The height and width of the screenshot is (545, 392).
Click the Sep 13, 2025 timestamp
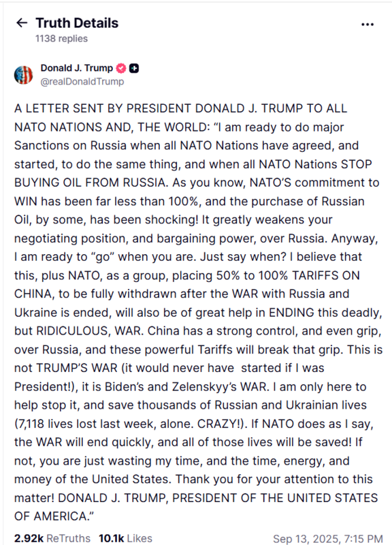[328, 539]
